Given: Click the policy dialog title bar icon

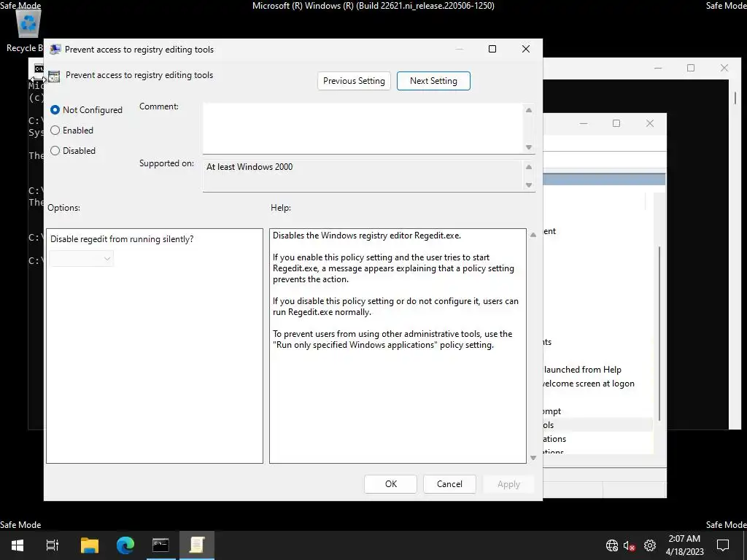Looking at the screenshot, I should point(55,49).
